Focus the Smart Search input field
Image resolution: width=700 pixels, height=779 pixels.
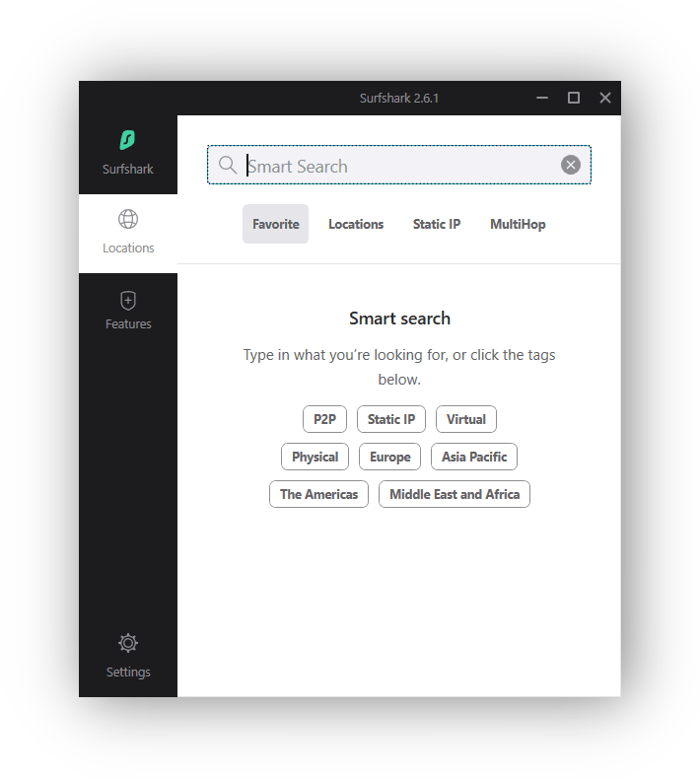[x=399, y=165]
